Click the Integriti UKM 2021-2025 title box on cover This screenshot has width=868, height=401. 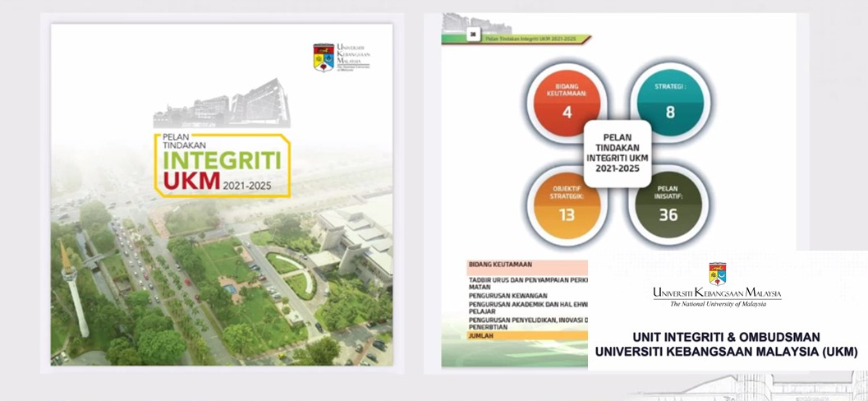(x=222, y=164)
